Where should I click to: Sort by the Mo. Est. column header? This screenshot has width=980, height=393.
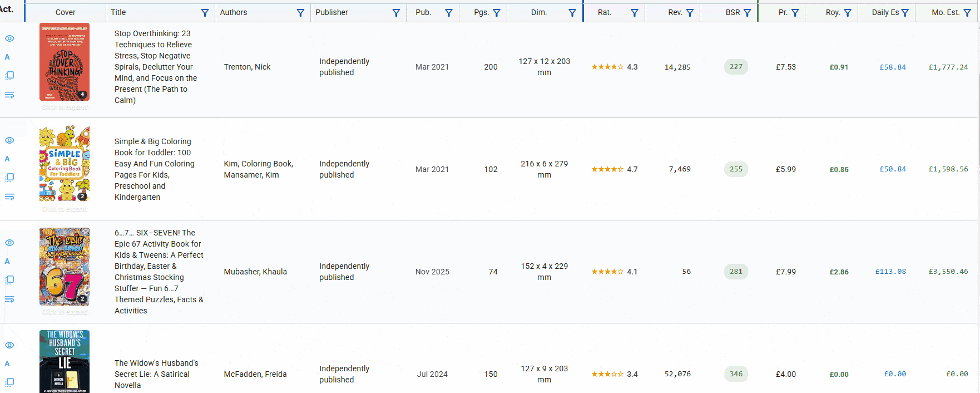(x=946, y=12)
